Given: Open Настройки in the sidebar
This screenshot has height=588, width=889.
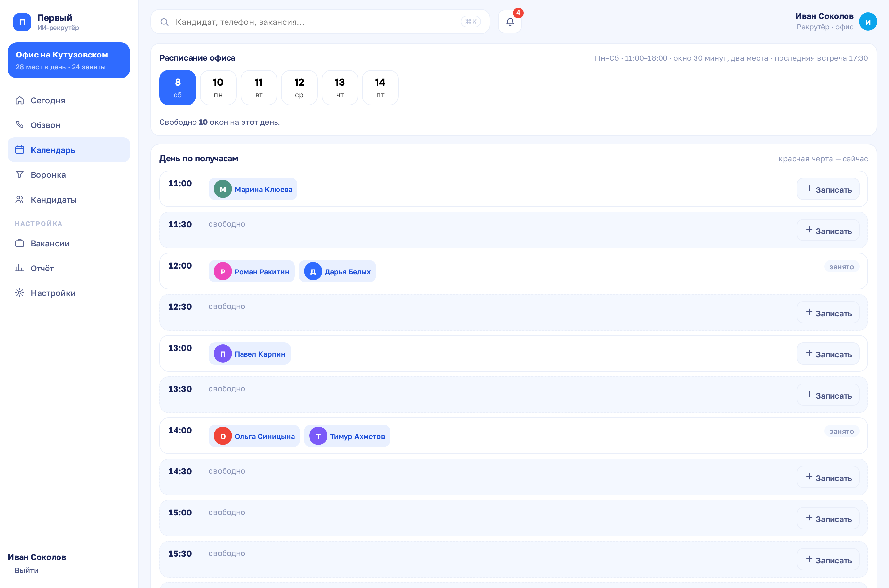Looking at the screenshot, I should (69, 293).
